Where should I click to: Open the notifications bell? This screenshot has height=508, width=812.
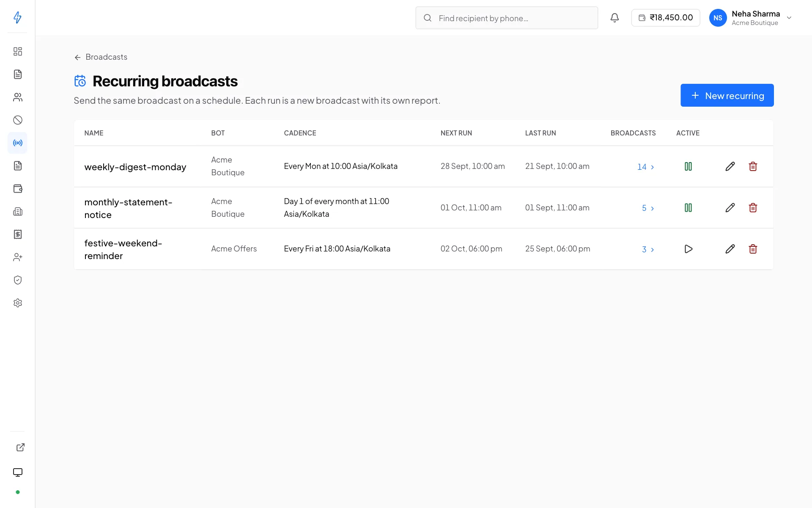(x=614, y=18)
